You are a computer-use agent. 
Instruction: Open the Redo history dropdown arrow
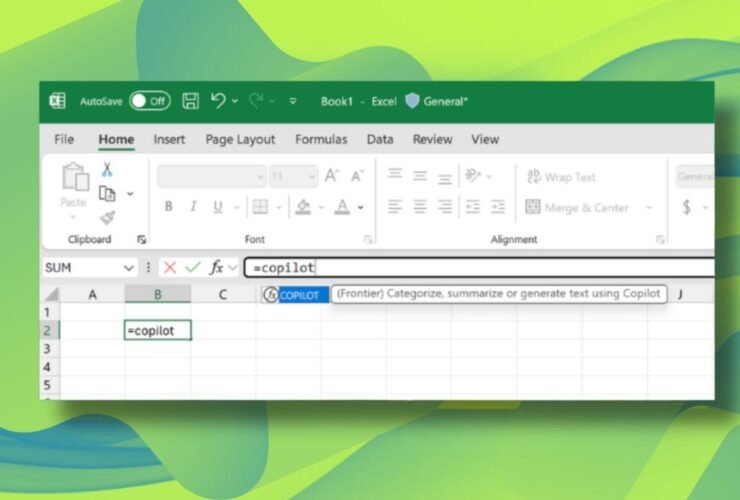pyautogui.click(x=272, y=101)
